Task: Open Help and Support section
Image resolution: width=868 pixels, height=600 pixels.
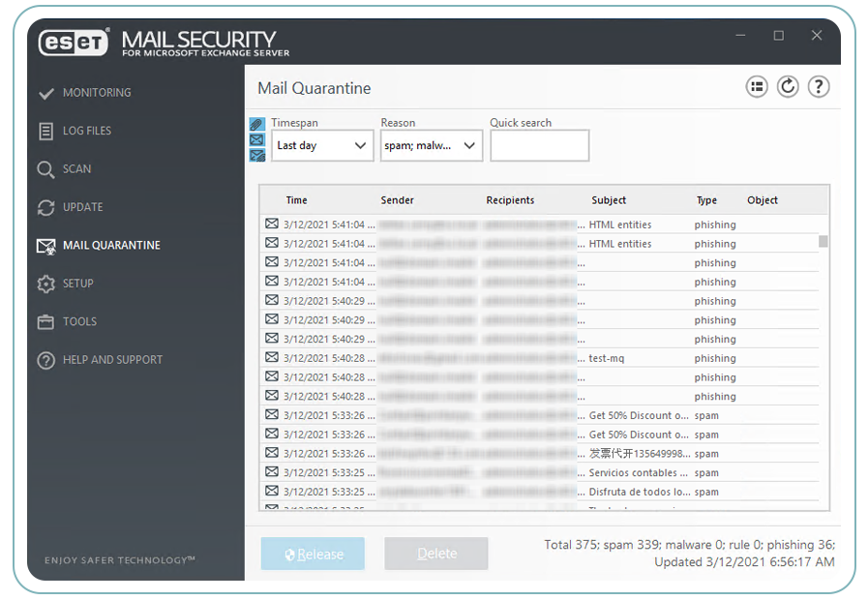Action: 113,360
